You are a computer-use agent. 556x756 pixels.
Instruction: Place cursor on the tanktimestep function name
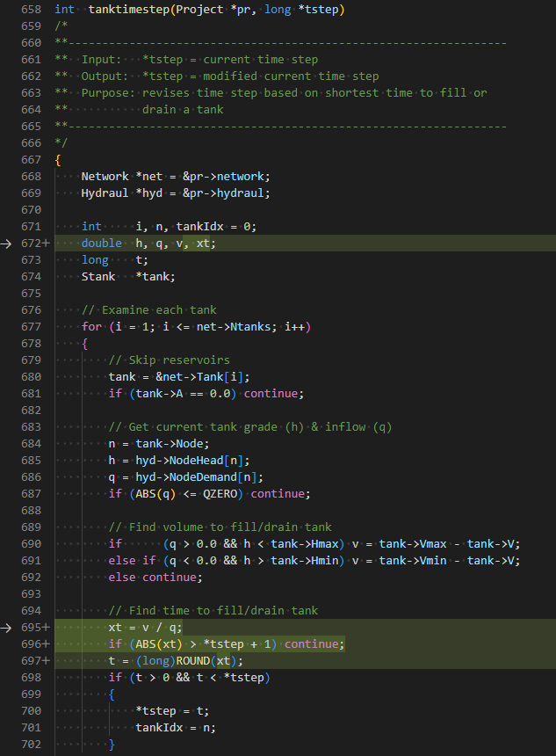point(129,10)
